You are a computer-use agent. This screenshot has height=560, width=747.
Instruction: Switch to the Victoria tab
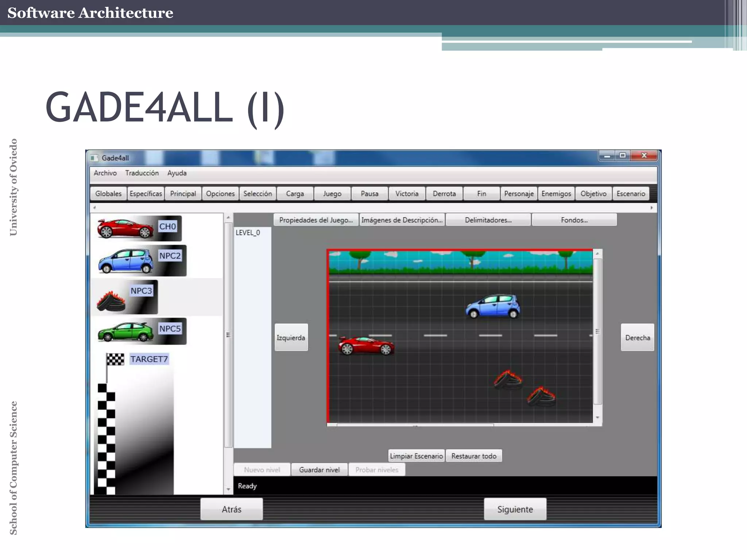tap(407, 194)
